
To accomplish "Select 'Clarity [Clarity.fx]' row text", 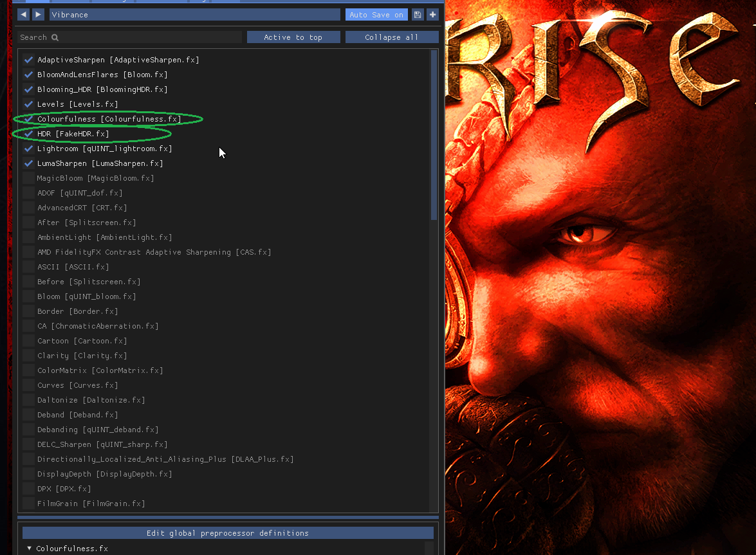I will 82,356.
